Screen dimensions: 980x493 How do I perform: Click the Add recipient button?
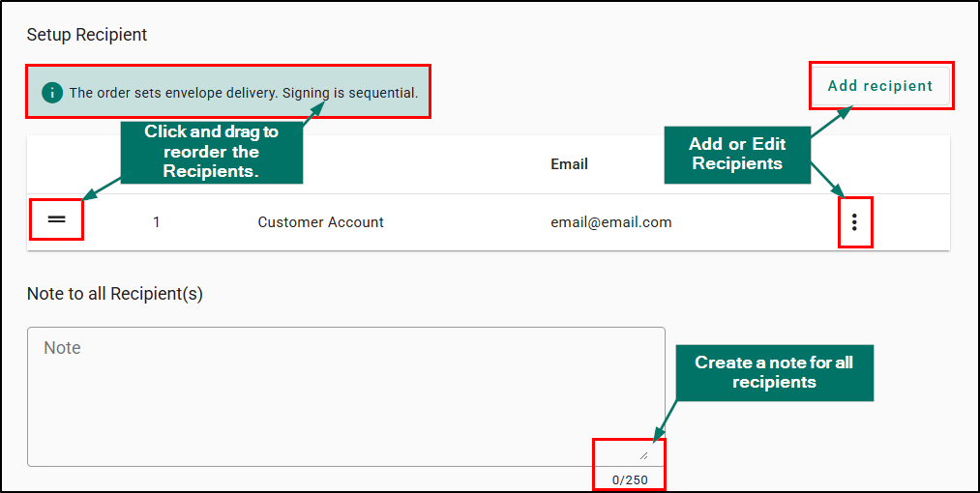pyautogui.click(x=880, y=86)
